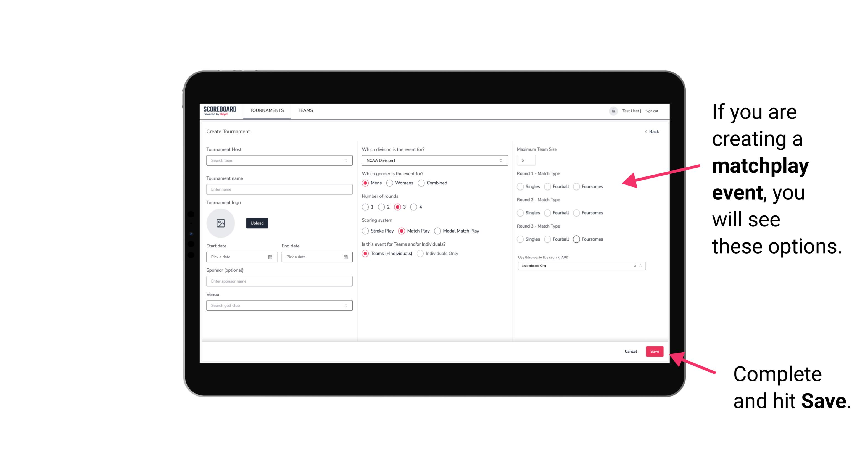Click the Venue search dropdown icon
This screenshot has height=467, width=868.
click(345, 305)
